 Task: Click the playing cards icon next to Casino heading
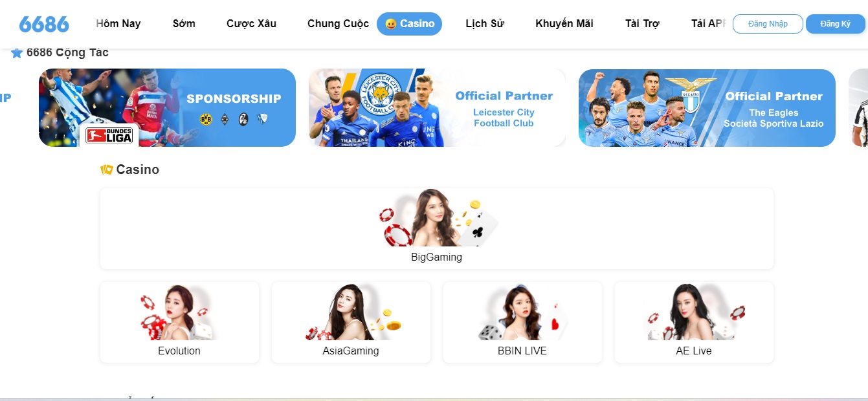107,169
